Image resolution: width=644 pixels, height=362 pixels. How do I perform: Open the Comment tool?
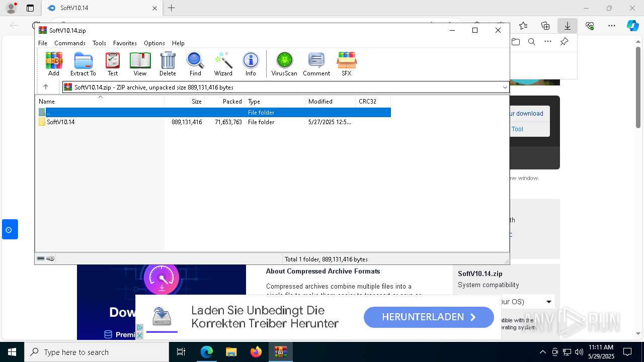pos(316,64)
